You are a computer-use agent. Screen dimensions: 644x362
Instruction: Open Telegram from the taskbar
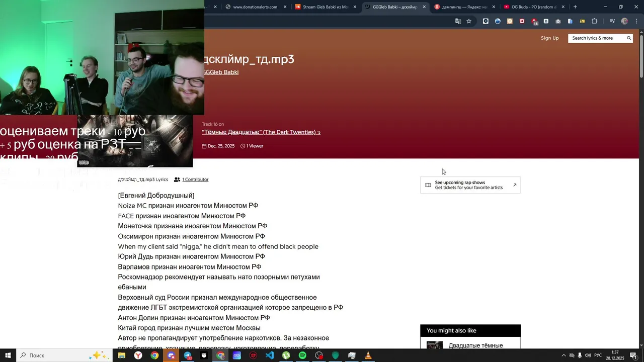click(x=187, y=355)
